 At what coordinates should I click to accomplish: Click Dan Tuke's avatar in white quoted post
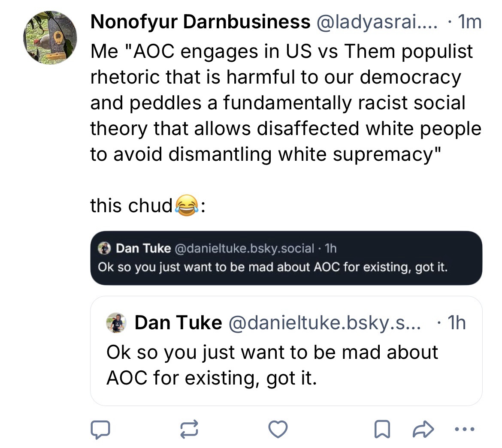pos(116,322)
